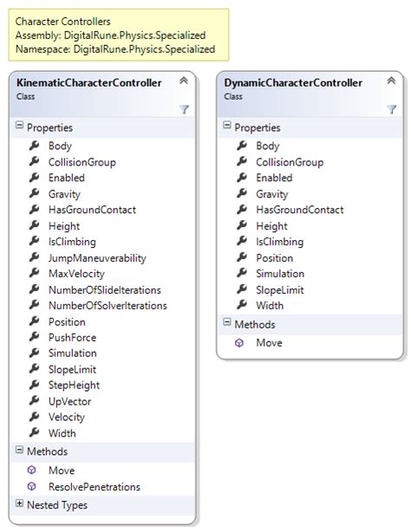Select the KinematicCharacterController class title
Image resolution: width=411 pixels, height=532 pixels.
(89, 83)
